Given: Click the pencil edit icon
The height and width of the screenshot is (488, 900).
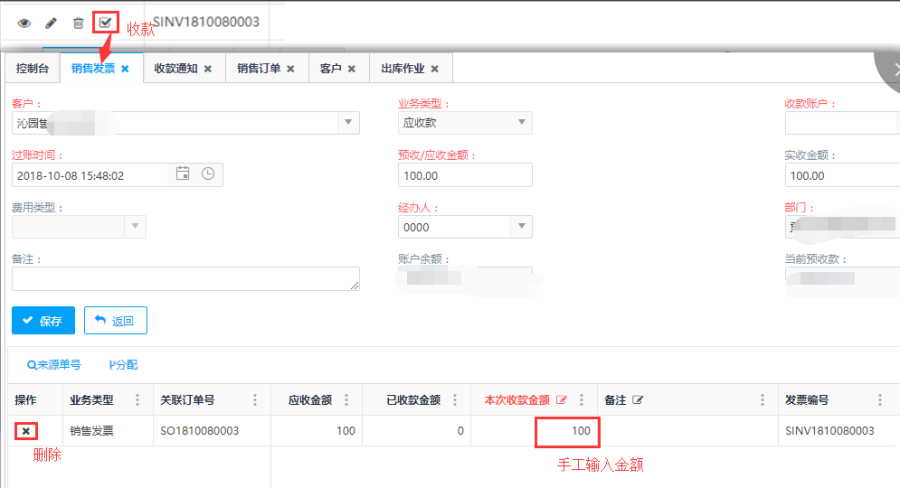Looking at the screenshot, I should tap(51, 22).
